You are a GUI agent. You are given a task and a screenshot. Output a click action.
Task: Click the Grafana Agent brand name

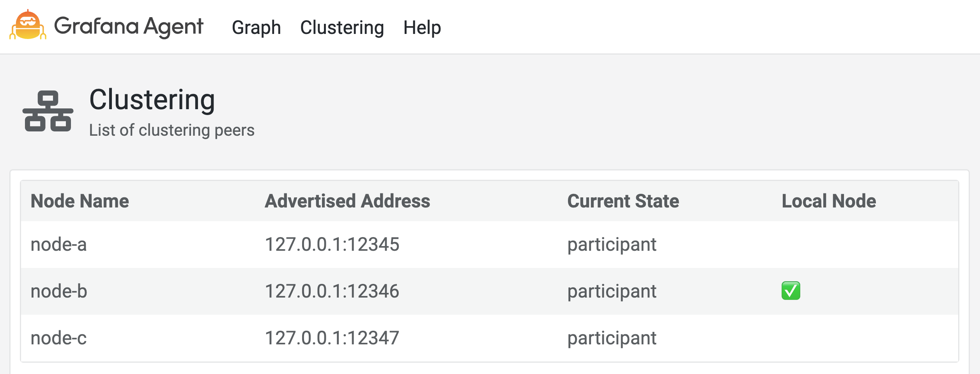pyautogui.click(x=130, y=26)
